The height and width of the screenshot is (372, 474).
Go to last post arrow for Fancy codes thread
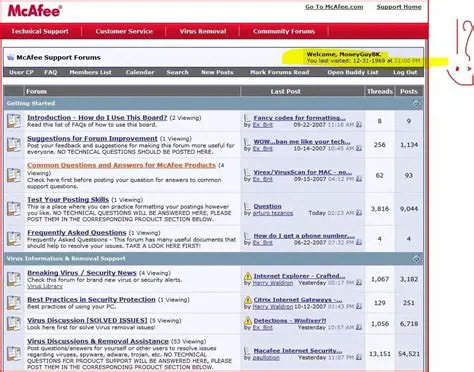pyautogui.click(x=359, y=125)
